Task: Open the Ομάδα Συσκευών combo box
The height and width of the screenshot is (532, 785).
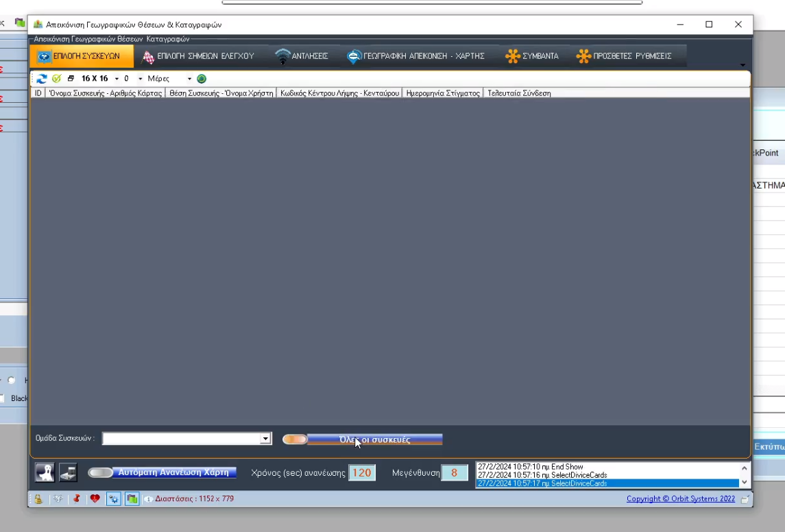Action: (265, 439)
